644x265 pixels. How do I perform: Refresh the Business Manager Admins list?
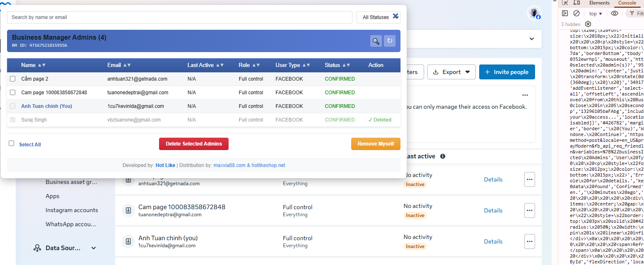point(389,41)
